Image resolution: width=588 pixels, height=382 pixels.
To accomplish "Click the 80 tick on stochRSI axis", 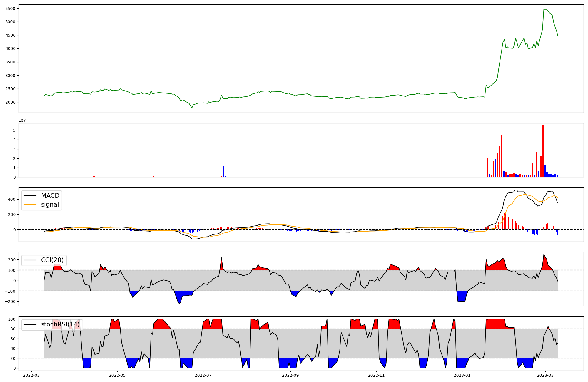I will (x=13, y=329).
